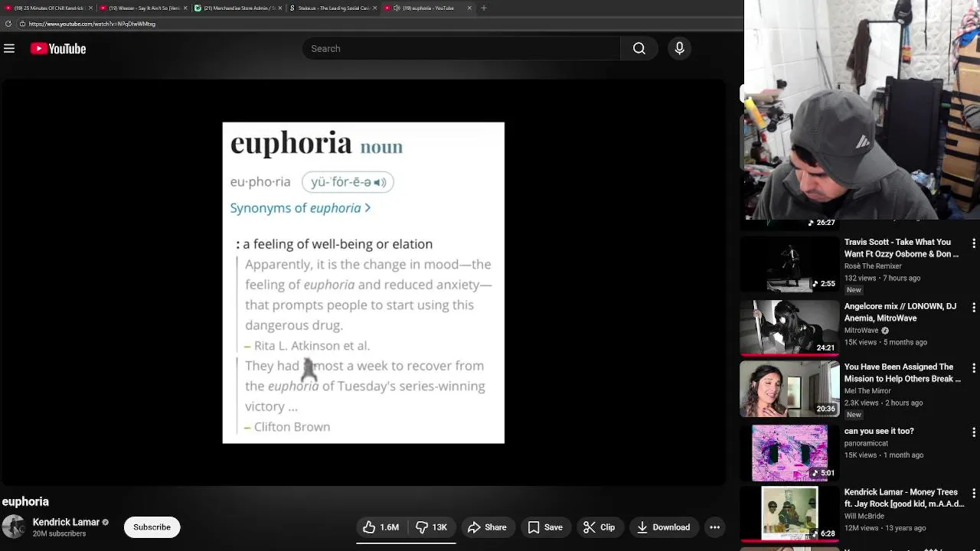The image size is (980, 551).
Task: Click the euphoria video player area
Action: point(363,282)
